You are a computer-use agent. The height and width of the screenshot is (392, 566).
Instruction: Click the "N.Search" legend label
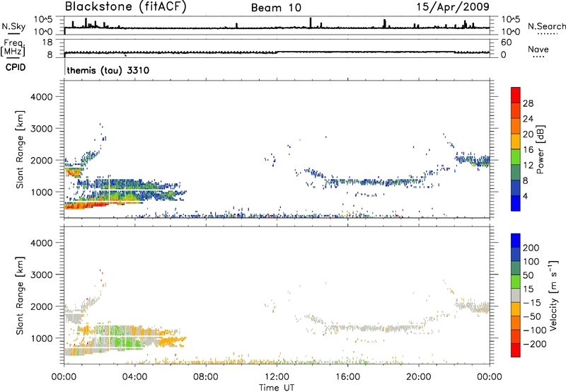(x=546, y=26)
